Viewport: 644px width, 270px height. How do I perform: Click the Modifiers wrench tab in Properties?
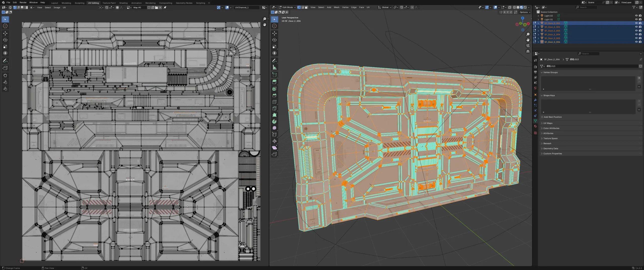pyautogui.click(x=535, y=100)
